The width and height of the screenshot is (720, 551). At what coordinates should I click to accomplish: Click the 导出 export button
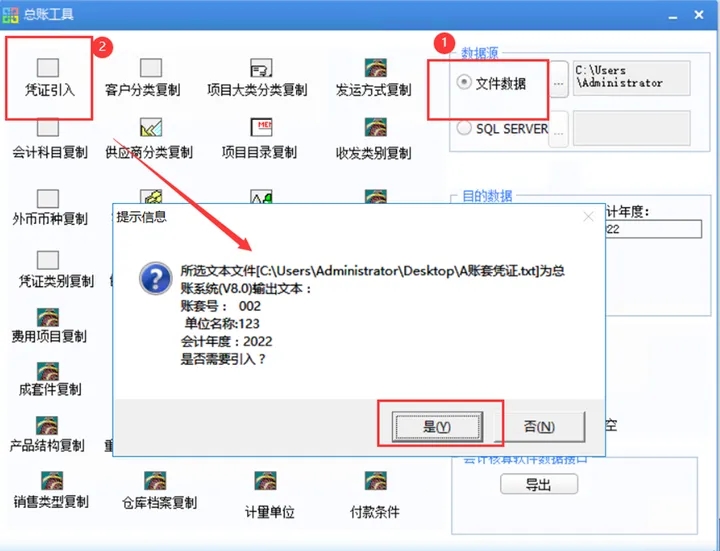(539, 484)
